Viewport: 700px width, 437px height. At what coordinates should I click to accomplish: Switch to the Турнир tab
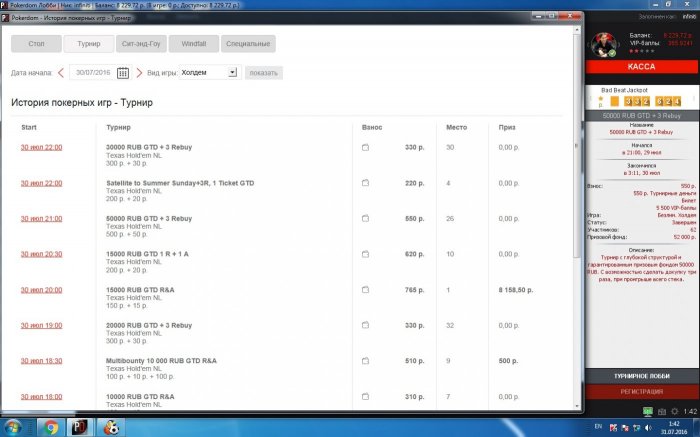click(x=89, y=44)
